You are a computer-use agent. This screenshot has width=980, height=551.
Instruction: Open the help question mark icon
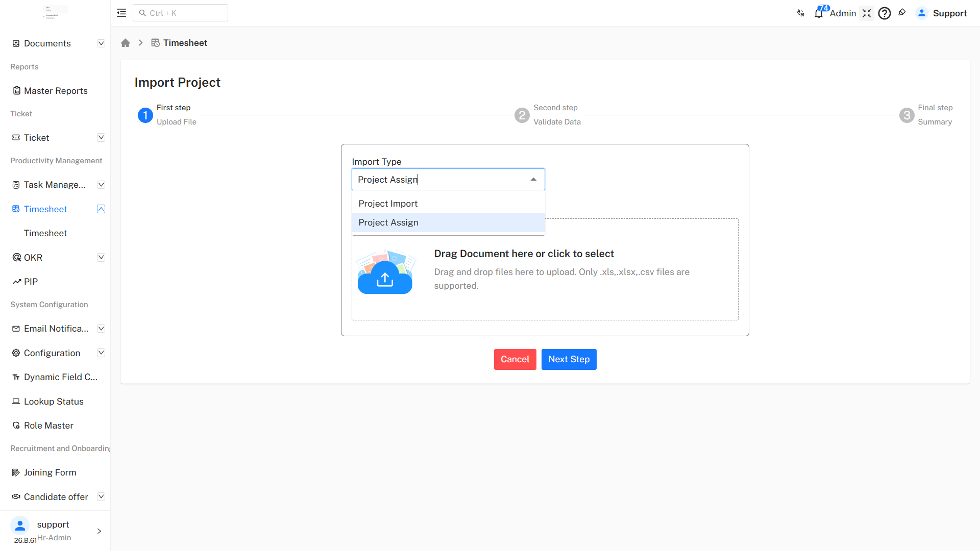(x=885, y=13)
